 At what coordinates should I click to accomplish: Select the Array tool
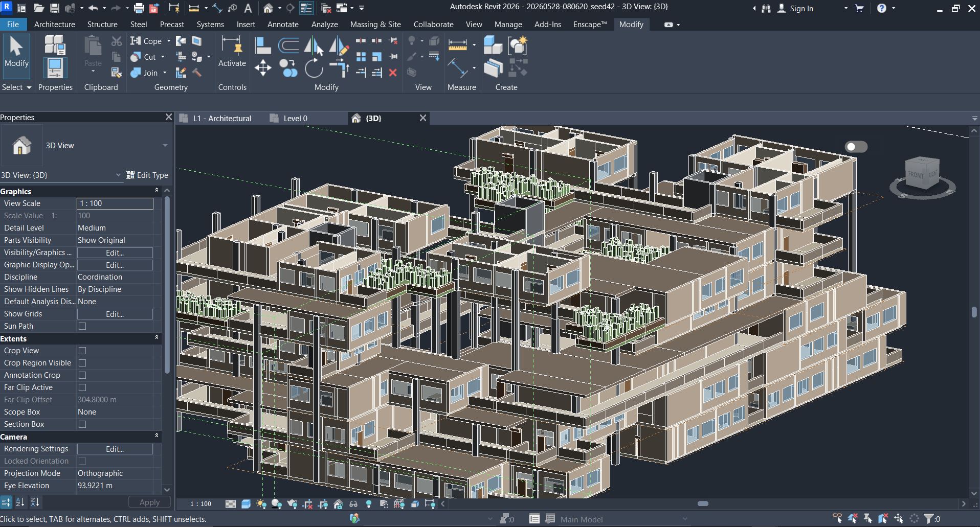(361, 57)
